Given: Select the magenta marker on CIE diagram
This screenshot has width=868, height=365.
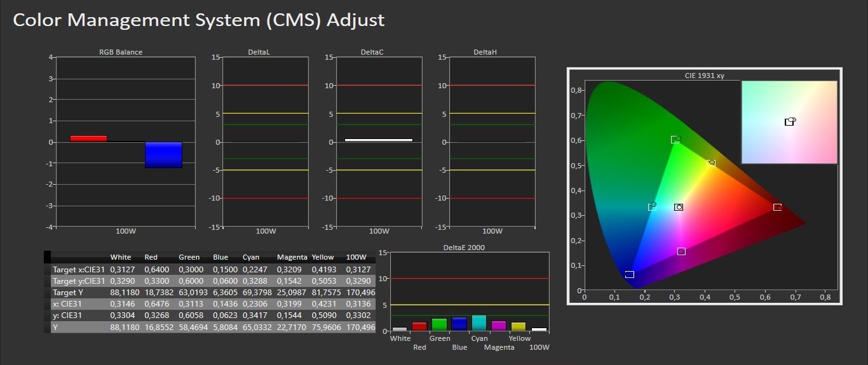Looking at the screenshot, I should click(x=681, y=251).
